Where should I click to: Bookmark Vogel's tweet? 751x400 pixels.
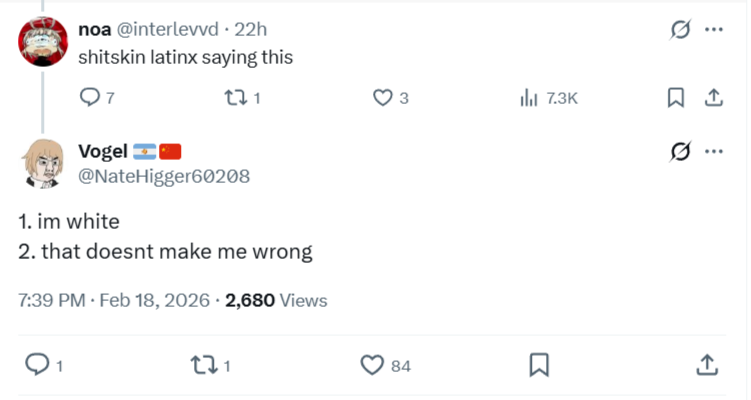tap(539, 365)
